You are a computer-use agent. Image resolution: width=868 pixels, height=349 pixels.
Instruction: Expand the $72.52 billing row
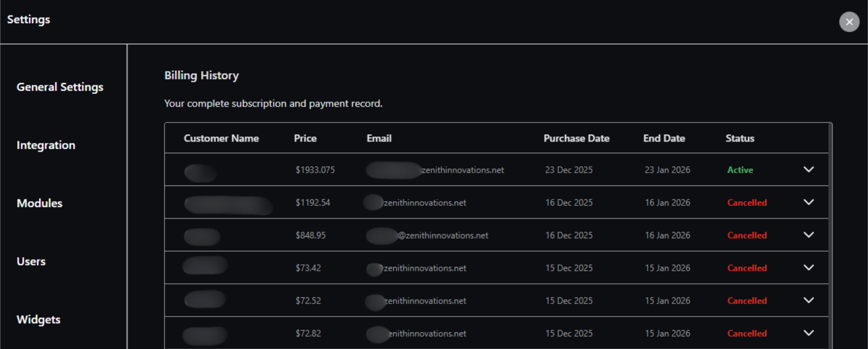tap(809, 300)
